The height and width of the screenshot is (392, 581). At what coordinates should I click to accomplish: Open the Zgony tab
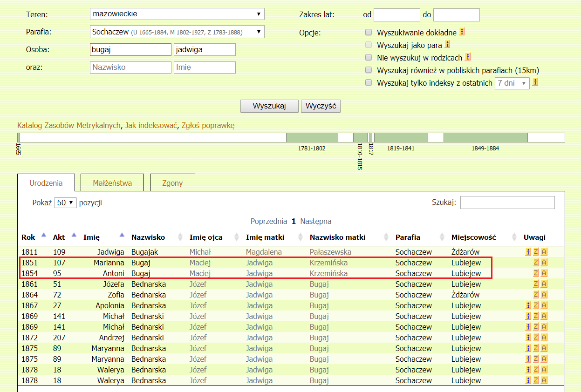tap(172, 183)
